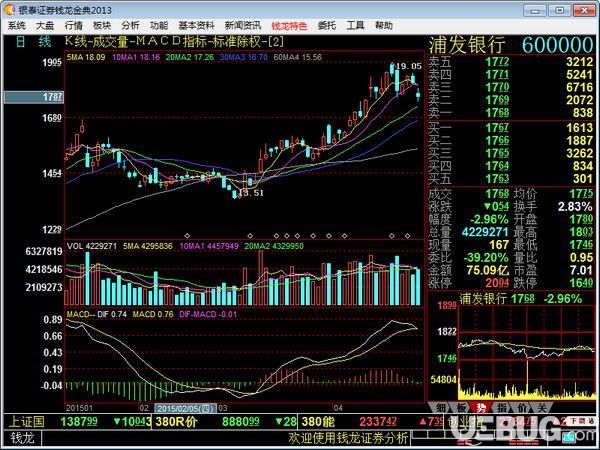
Task: Select the 卖五 1772 ask row
Action: [x=511, y=62]
